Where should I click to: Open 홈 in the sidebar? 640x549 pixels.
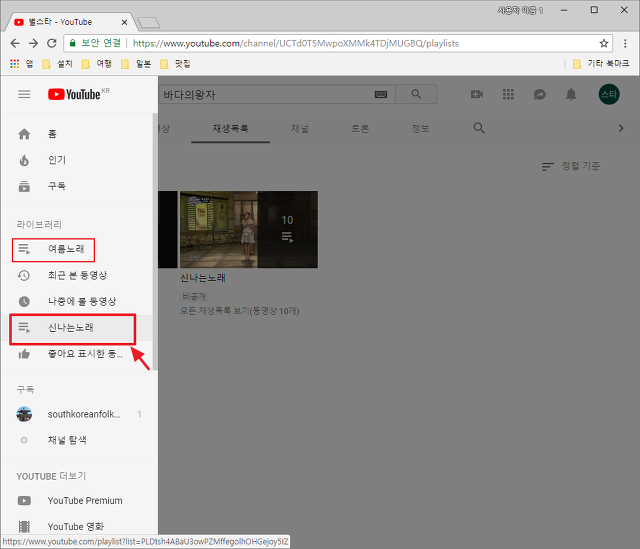(77, 134)
